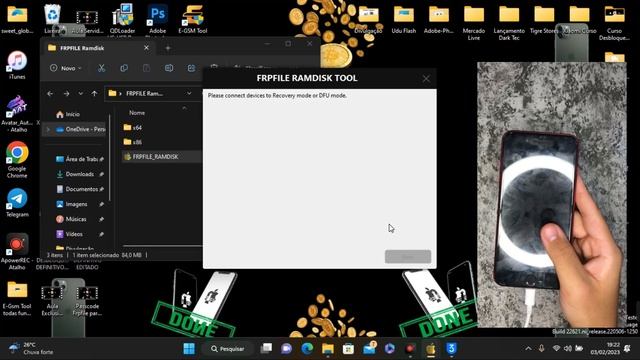Select the FRPFILE_RAMDISK file

151,157
